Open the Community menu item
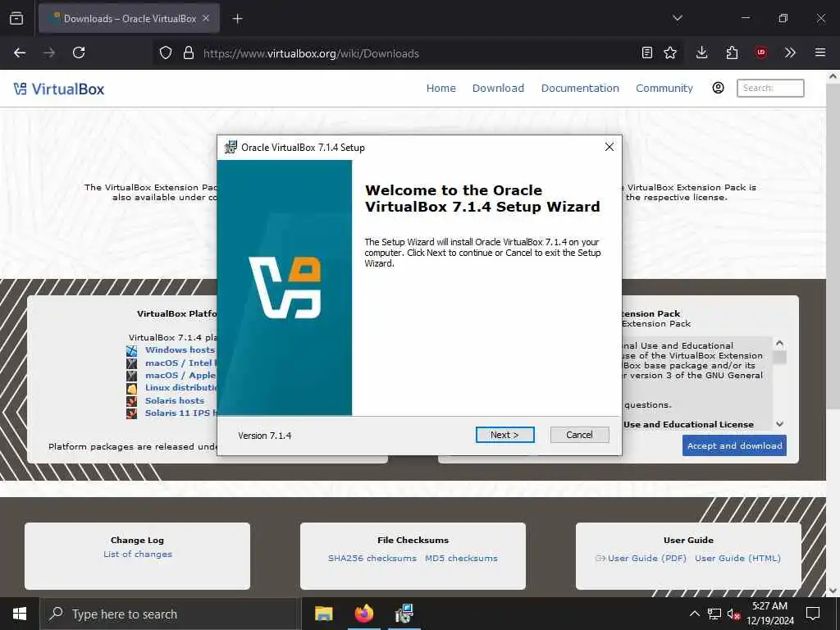This screenshot has width=840, height=630. coord(664,89)
